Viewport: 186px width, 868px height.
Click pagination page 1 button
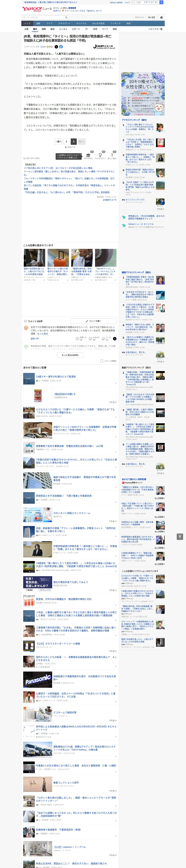(x=66, y=141)
